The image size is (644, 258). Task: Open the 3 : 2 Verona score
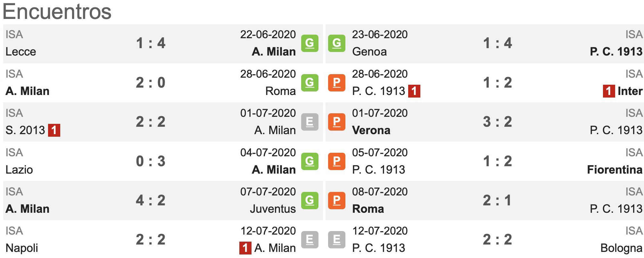498,122
